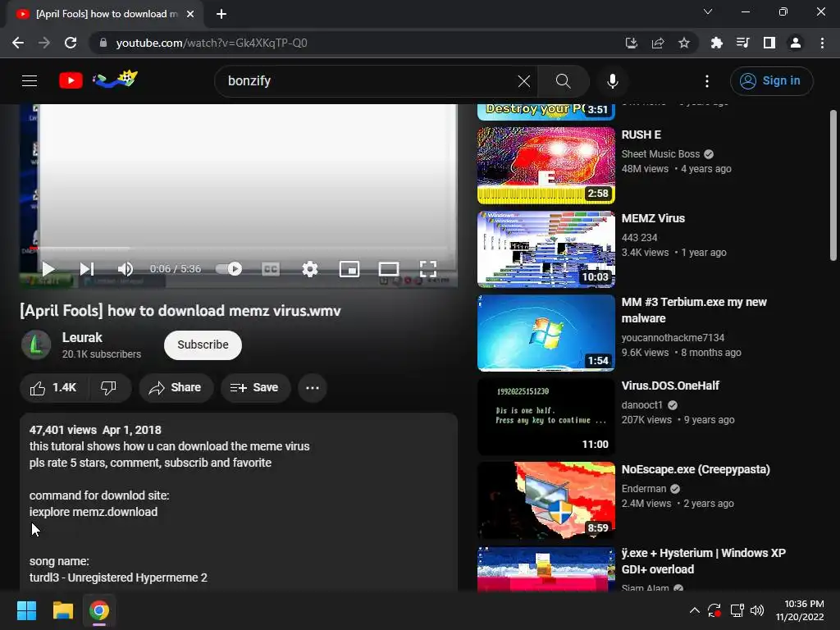Go forward in the browser
The width and height of the screenshot is (840, 630).
(44, 43)
